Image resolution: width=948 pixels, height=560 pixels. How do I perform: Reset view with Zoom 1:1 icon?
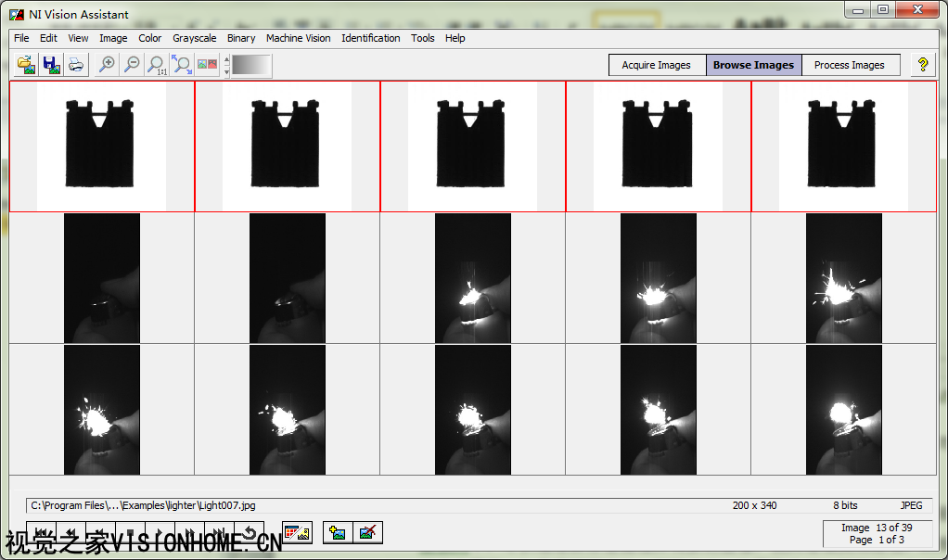click(x=158, y=65)
